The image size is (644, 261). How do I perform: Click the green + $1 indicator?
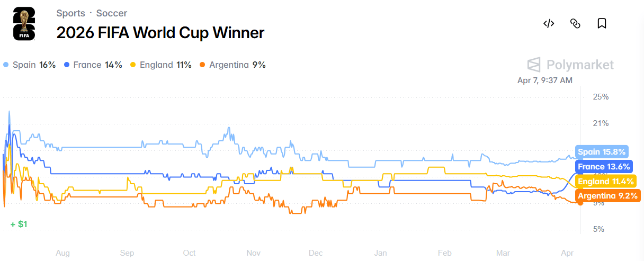19,224
